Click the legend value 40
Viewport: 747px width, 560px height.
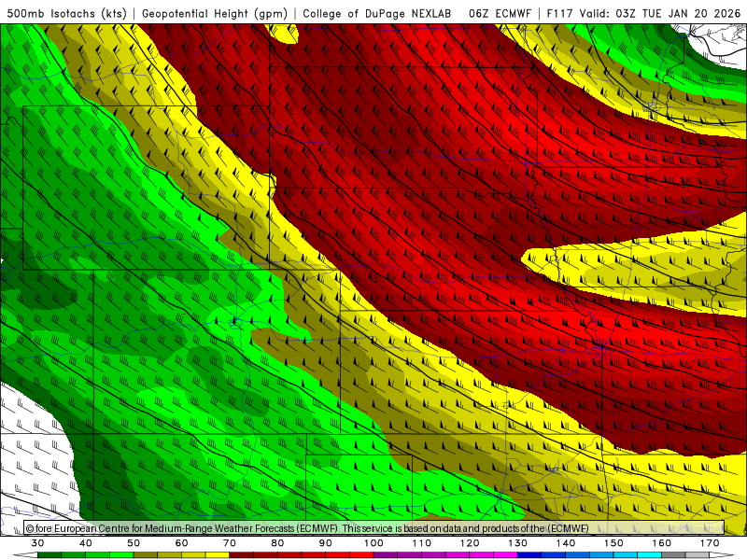point(86,543)
